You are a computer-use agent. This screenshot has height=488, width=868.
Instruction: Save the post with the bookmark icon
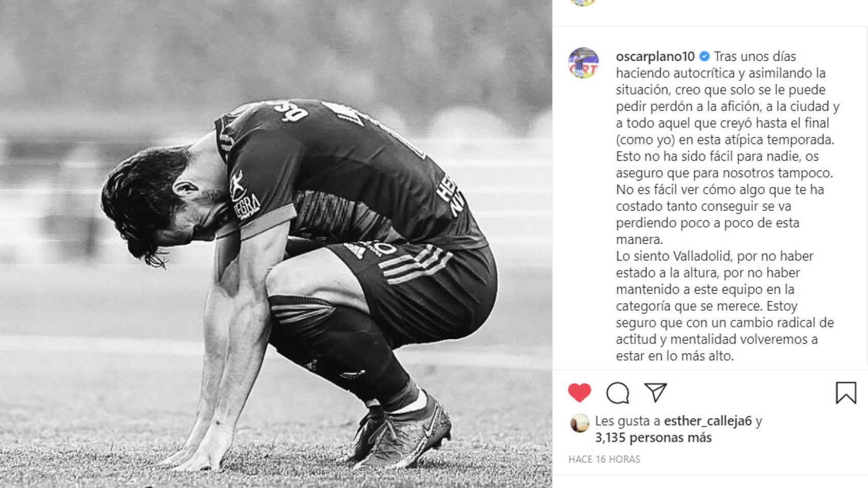846,392
